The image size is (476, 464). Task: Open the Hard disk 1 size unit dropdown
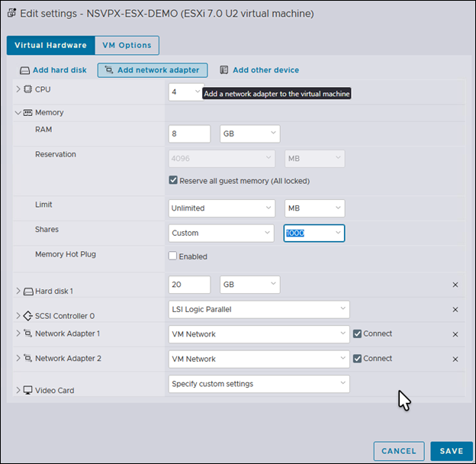(x=250, y=285)
